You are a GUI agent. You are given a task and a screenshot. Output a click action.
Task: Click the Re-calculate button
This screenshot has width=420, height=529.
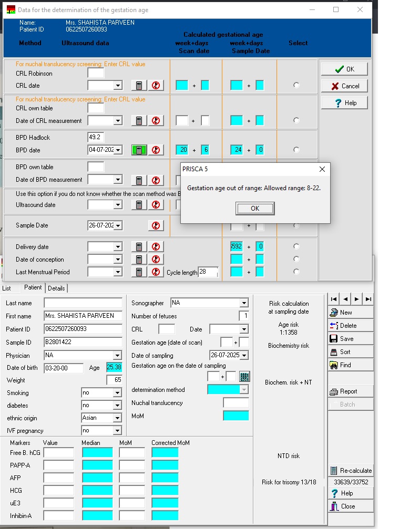[351, 471]
